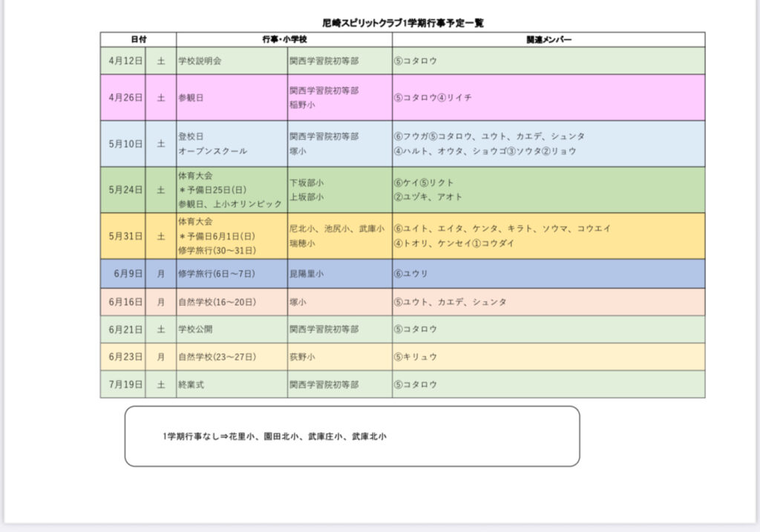Click the note beginning 1学期行事なし⇒花里小

coord(275,436)
